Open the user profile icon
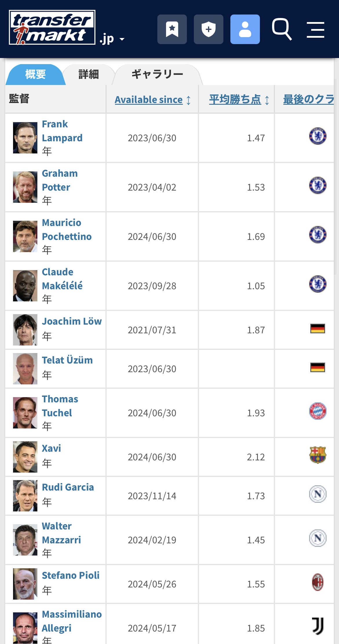The height and width of the screenshot is (644, 339). tap(245, 29)
